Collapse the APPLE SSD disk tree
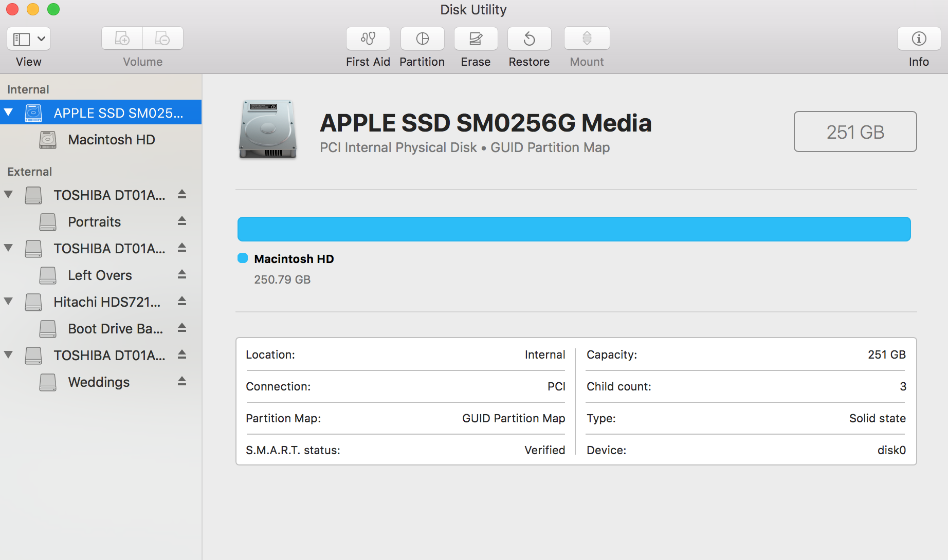 [8, 112]
